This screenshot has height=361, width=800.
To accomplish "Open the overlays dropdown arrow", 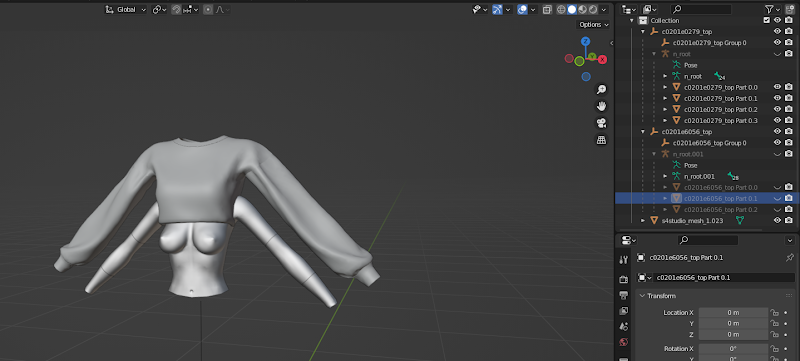I will [533, 9].
